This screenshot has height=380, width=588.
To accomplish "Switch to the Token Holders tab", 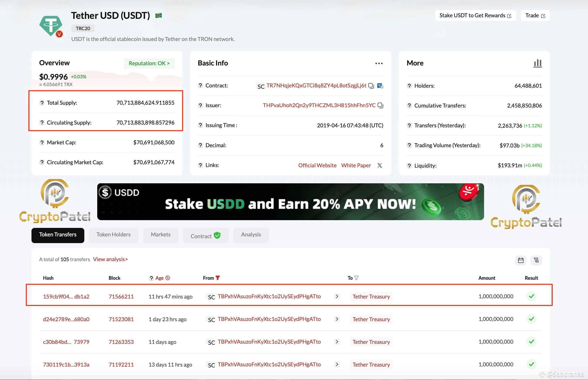I will (113, 235).
